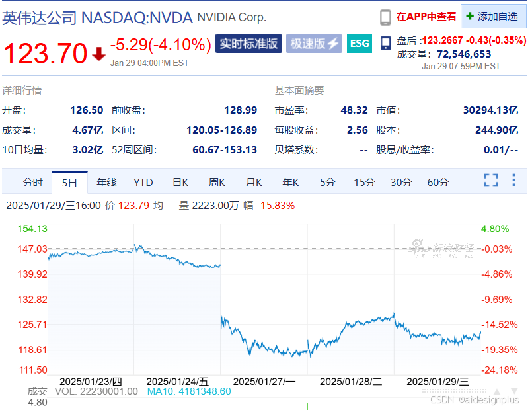
Task: Click the 股息/收益率 value 0.01/--
Action: 501,149
